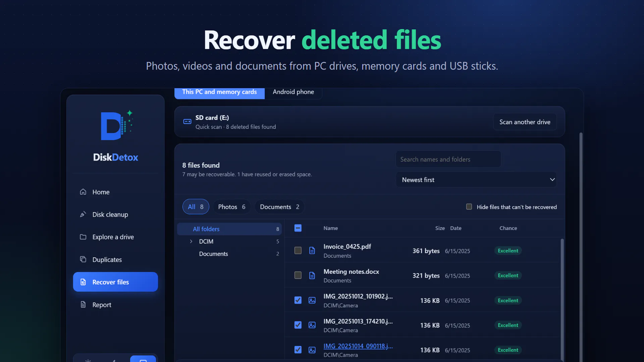The height and width of the screenshot is (362, 644).
Task: Click the Home house icon
Action: point(83,192)
